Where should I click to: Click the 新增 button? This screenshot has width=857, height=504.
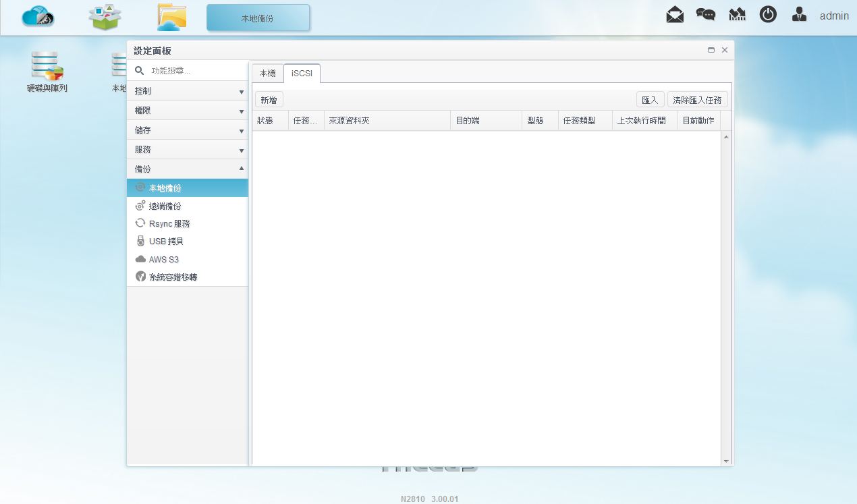(x=269, y=100)
